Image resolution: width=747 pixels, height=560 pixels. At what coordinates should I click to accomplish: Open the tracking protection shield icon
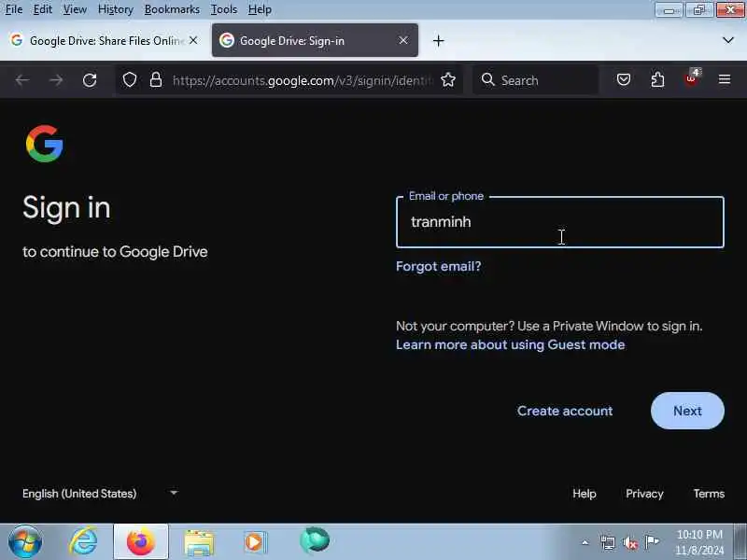coord(130,80)
